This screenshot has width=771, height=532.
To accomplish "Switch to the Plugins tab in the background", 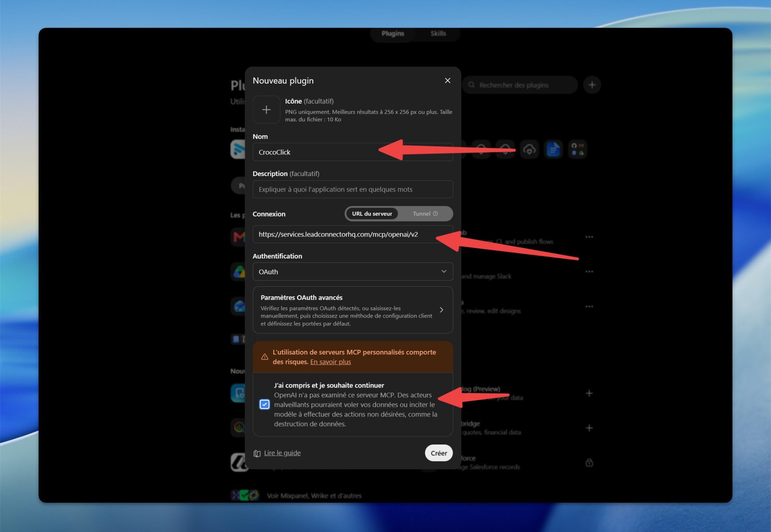I will click(x=393, y=34).
